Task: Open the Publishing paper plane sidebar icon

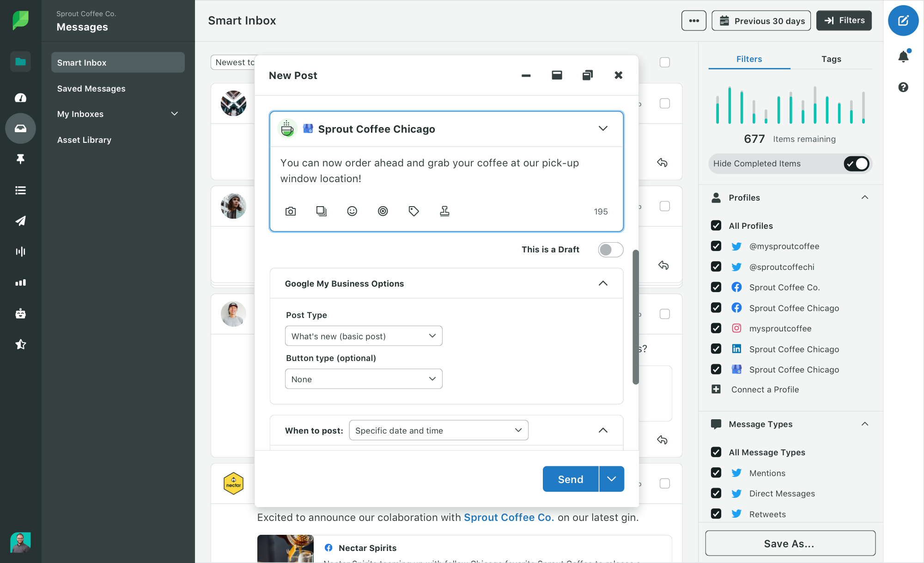Action: coord(20,221)
